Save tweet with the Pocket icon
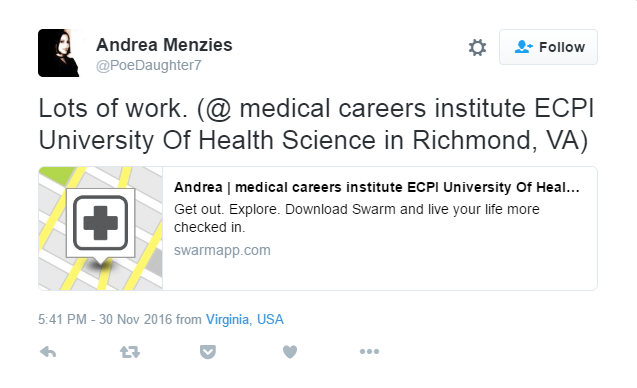This screenshot has height=388, width=637. point(208,352)
